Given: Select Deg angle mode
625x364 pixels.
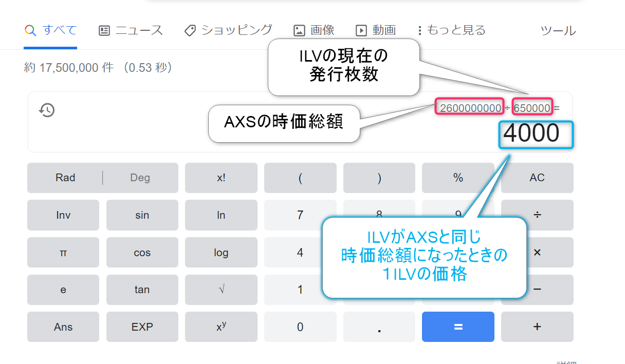Looking at the screenshot, I should (140, 178).
